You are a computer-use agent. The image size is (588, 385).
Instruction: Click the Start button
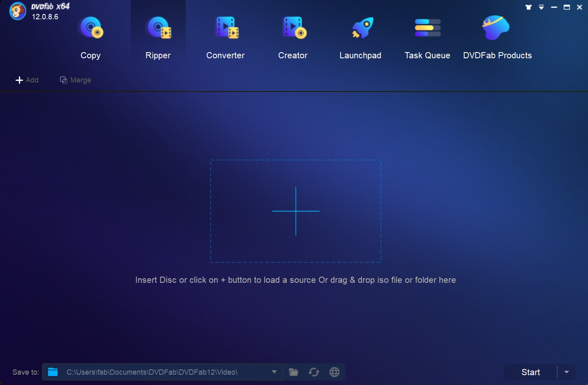click(530, 372)
